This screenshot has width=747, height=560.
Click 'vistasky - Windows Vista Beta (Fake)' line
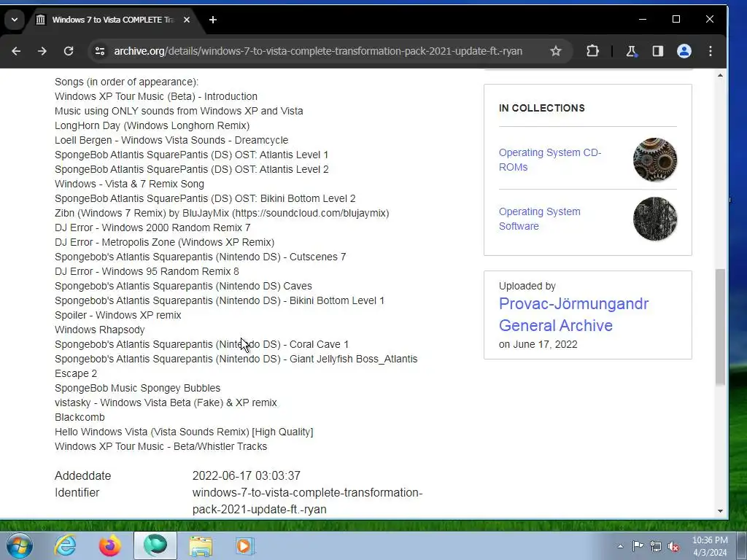click(x=166, y=402)
